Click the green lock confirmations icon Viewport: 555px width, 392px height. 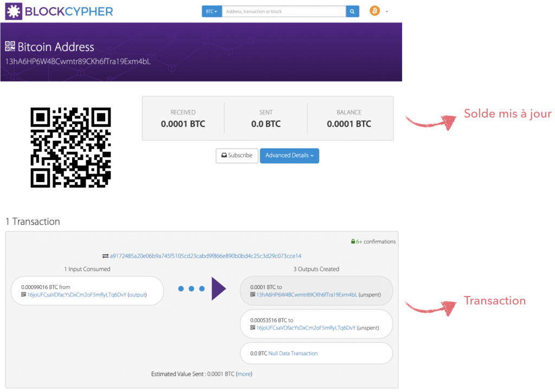353,242
